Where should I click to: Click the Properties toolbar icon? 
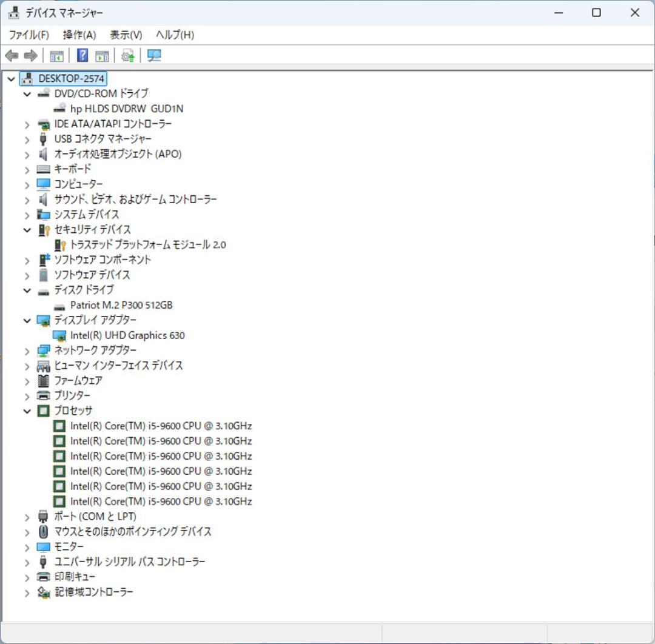coord(102,55)
